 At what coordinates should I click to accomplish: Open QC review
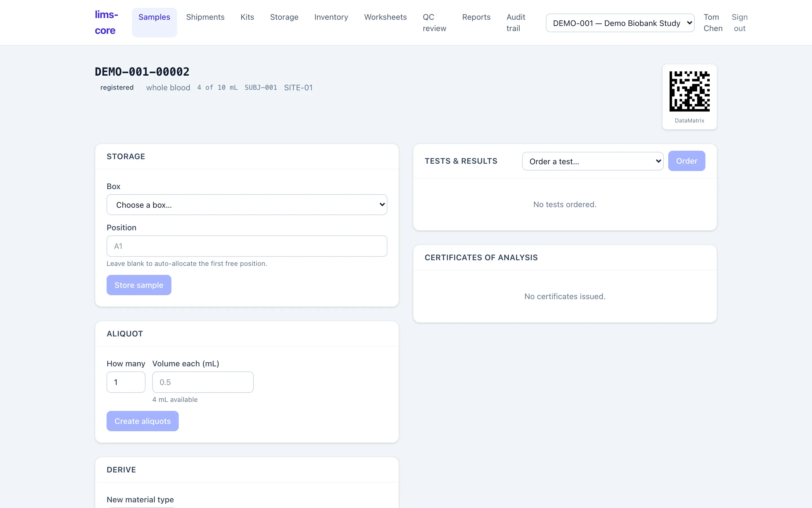434,23
